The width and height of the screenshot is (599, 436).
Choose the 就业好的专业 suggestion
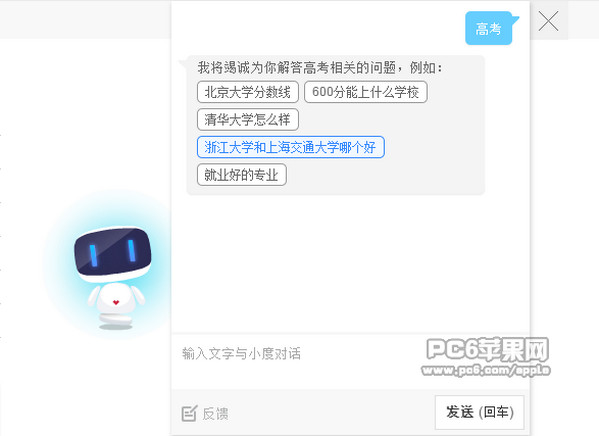coord(242,175)
